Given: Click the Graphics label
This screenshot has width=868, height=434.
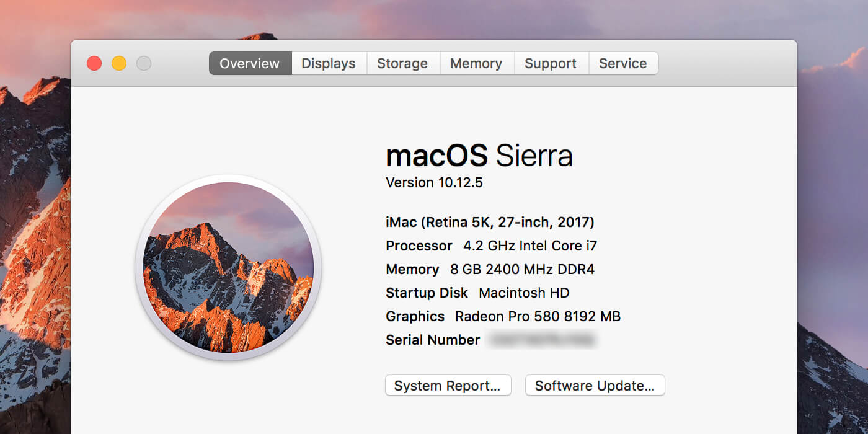Looking at the screenshot, I should tap(415, 316).
